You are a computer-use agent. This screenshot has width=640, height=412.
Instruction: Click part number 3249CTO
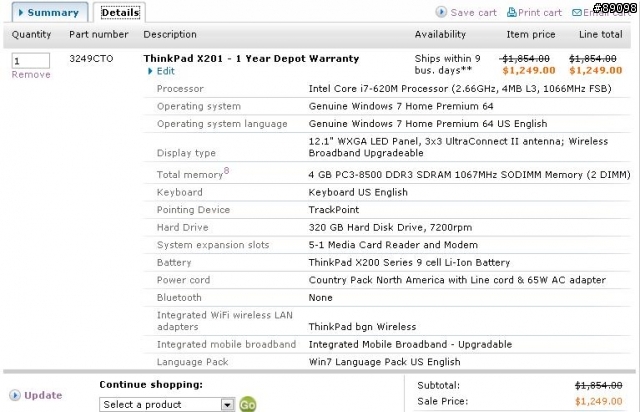click(91, 58)
